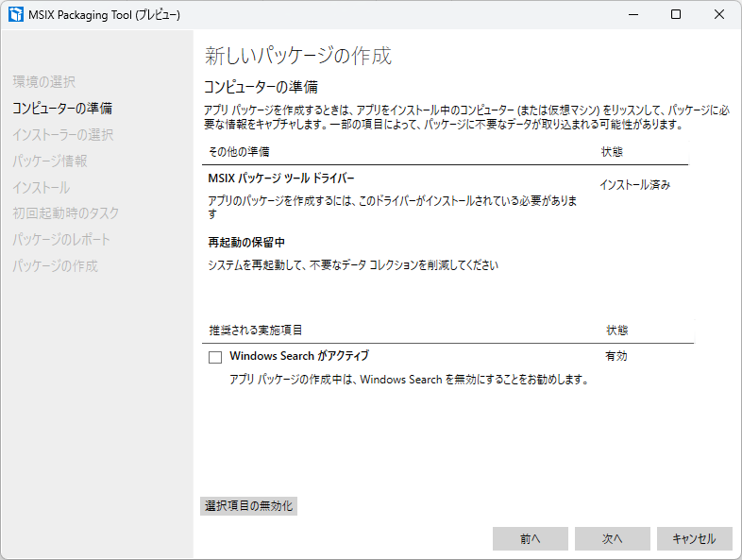Open the パッケージ情報 step
The image size is (742, 560).
50,161
